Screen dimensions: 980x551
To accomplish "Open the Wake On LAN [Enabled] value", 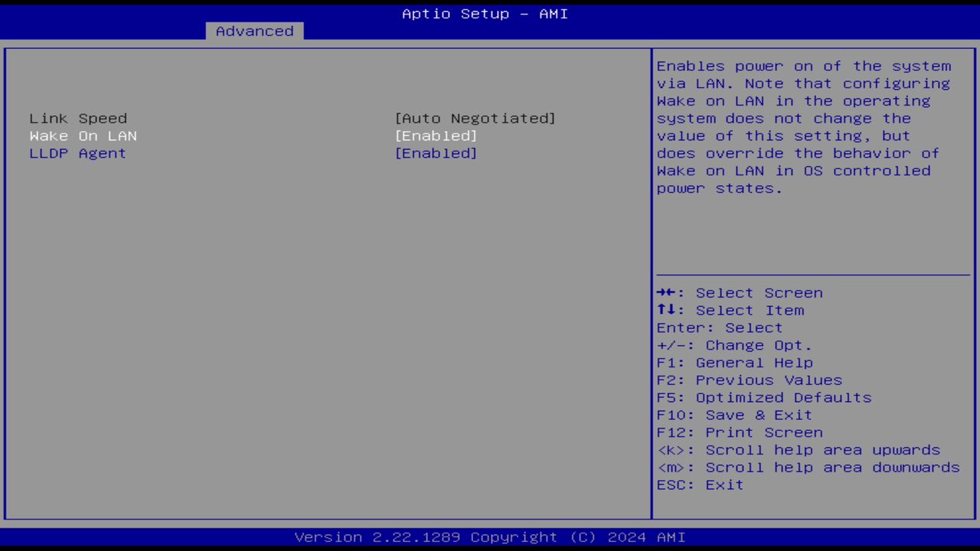I will (436, 136).
